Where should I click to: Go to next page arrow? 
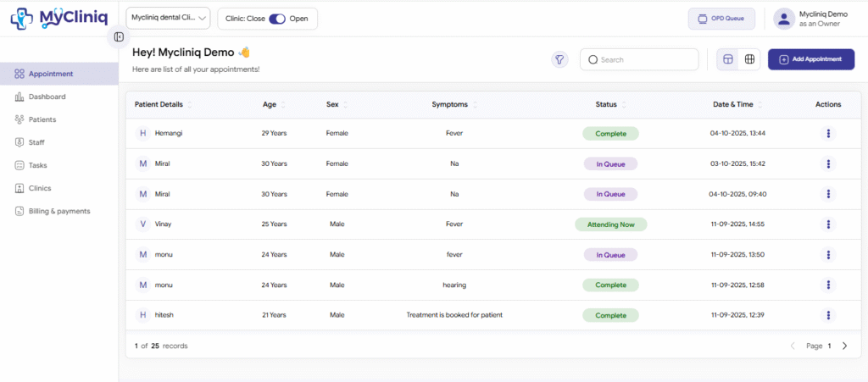844,346
